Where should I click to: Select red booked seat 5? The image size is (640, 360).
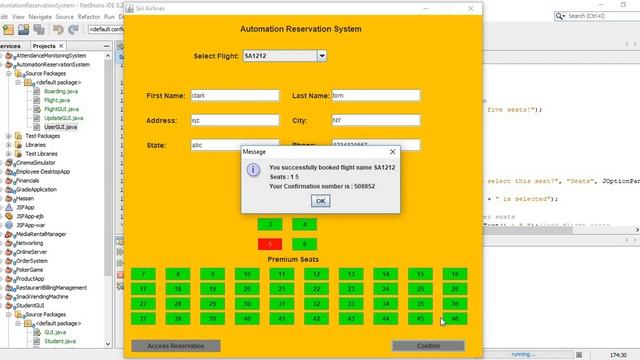pos(270,244)
